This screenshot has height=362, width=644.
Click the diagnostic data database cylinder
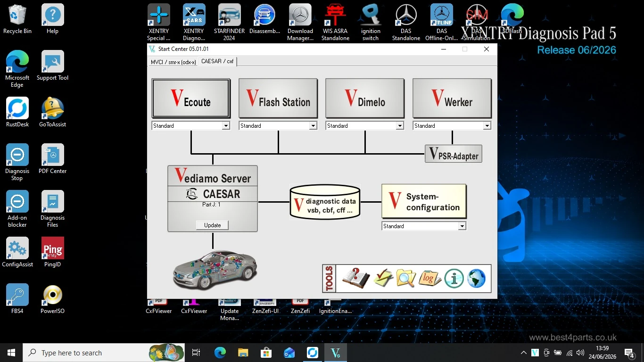pyautogui.click(x=325, y=202)
